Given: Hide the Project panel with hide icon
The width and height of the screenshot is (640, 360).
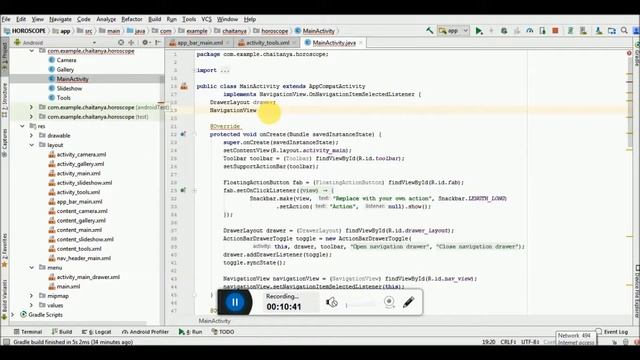Looking at the screenshot, I should coord(158,42).
